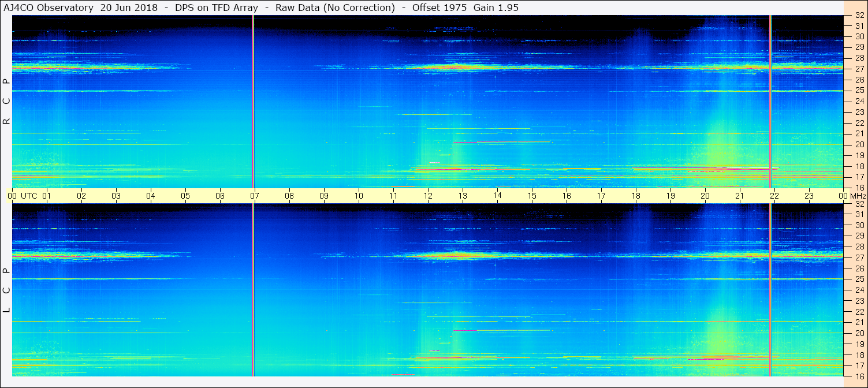Pick the 13 hour tick on UTC axis
Image resolution: width=868 pixels, height=388 pixels.
coord(463,196)
